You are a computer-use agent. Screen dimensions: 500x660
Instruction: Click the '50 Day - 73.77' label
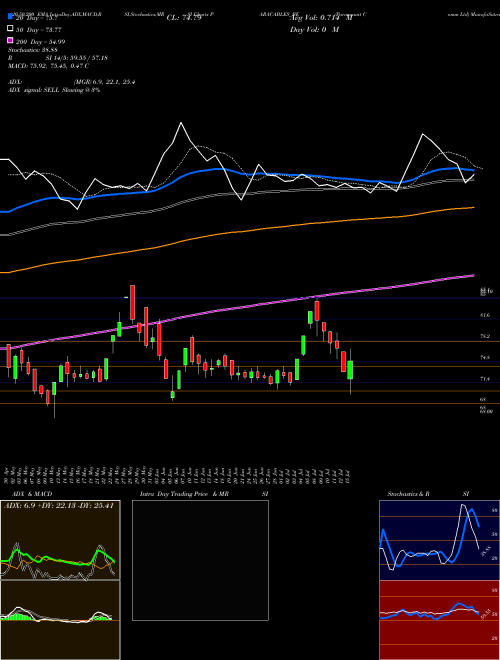[39, 30]
